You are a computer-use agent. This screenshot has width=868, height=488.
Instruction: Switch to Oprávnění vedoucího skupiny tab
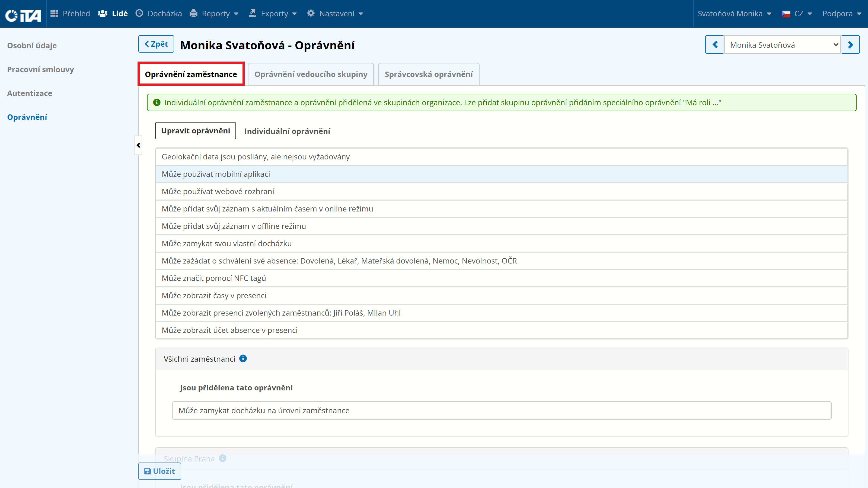point(311,74)
